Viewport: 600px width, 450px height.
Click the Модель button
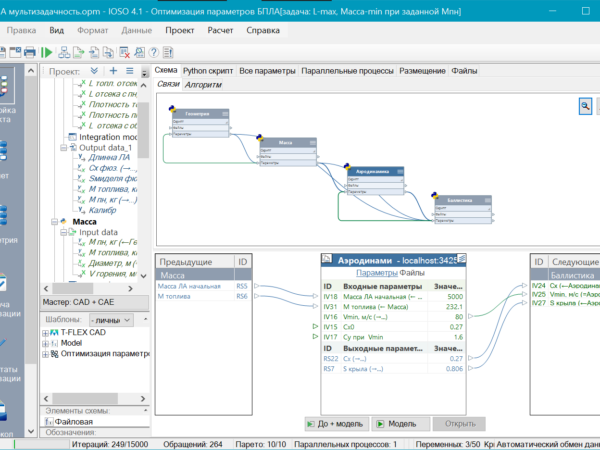(x=401, y=424)
